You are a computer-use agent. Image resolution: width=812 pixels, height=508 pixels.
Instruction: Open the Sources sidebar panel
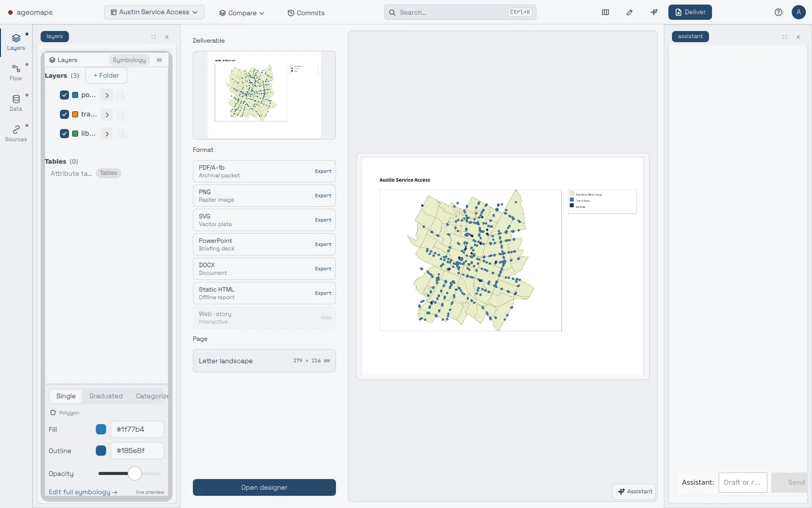click(x=16, y=134)
